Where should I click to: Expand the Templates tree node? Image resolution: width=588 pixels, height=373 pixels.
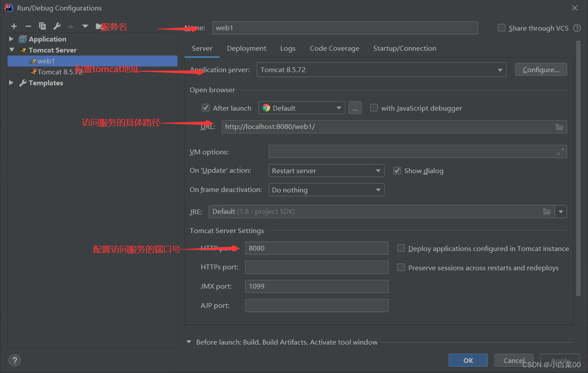point(11,83)
